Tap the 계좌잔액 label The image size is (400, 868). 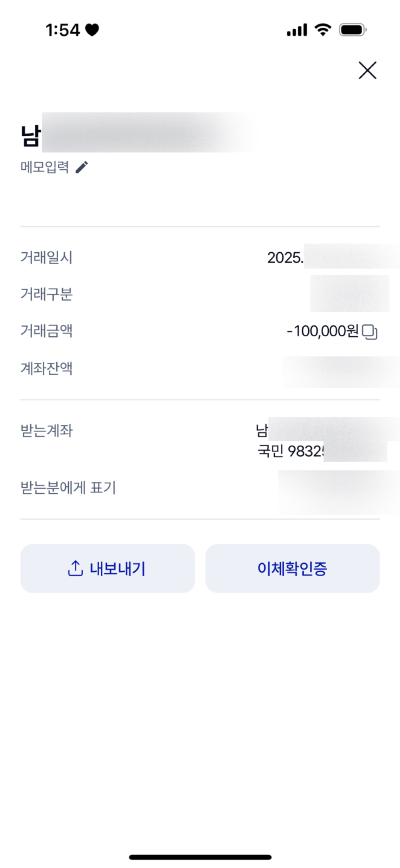pos(46,368)
